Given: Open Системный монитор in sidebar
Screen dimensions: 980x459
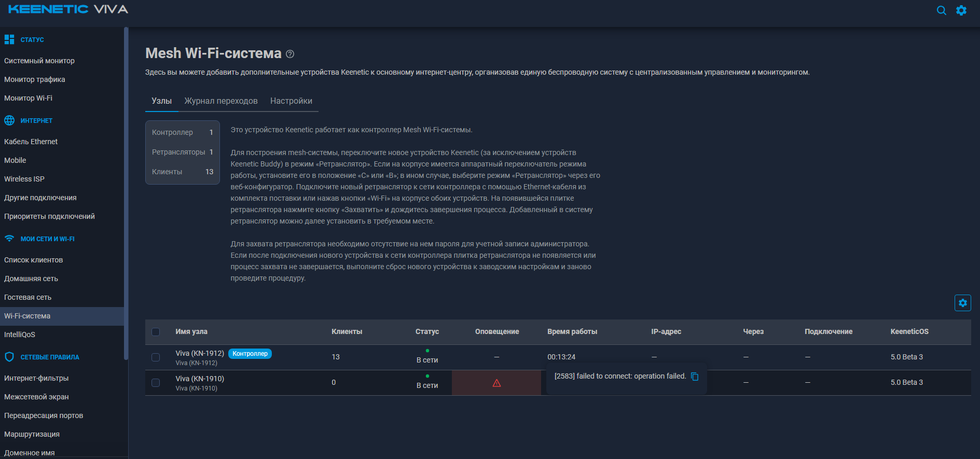Looking at the screenshot, I should click(x=39, y=61).
